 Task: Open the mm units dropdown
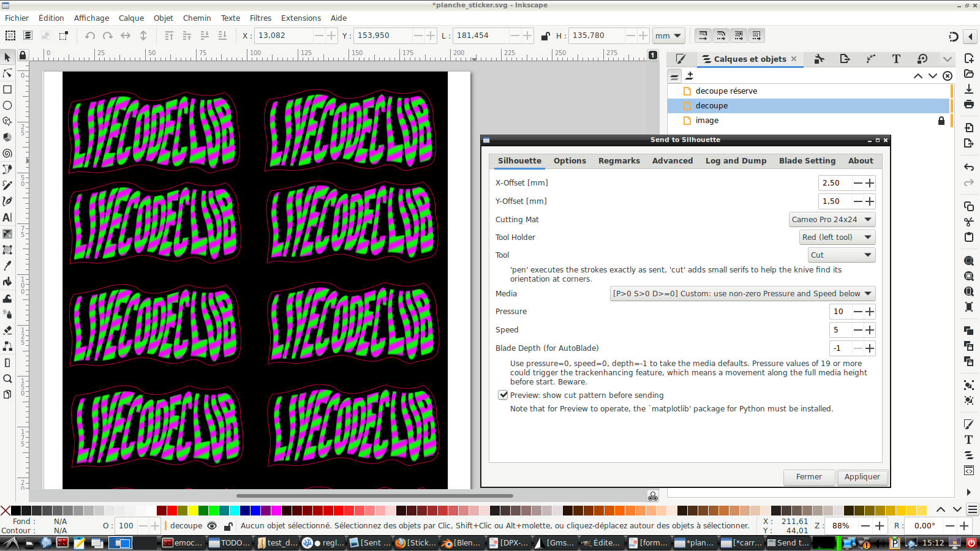click(668, 36)
